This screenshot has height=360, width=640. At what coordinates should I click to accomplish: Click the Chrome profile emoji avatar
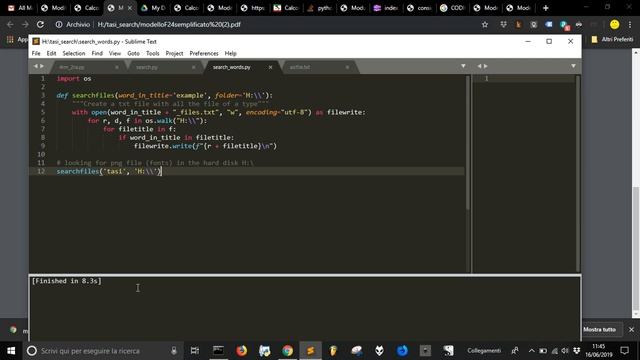pyautogui.click(x=614, y=24)
